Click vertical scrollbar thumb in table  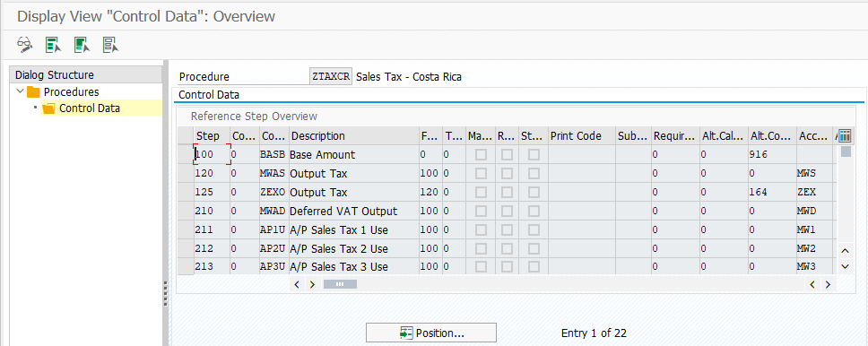pos(846,151)
